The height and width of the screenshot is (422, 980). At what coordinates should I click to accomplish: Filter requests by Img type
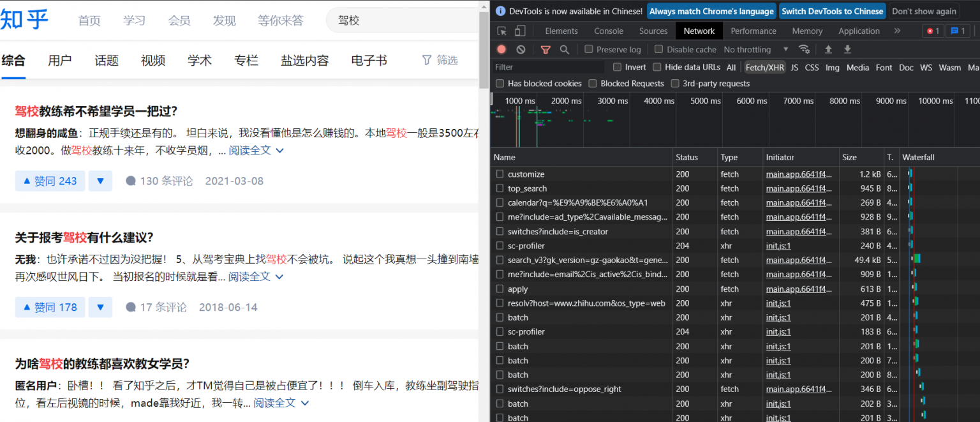pyautogui.click(x=832, y=67)
